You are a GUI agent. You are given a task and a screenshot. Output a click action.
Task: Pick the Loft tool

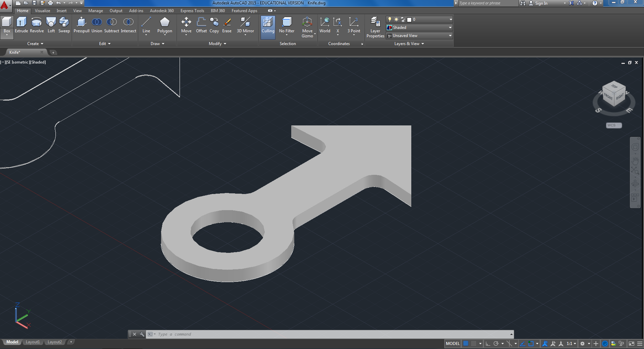(51, 25)
